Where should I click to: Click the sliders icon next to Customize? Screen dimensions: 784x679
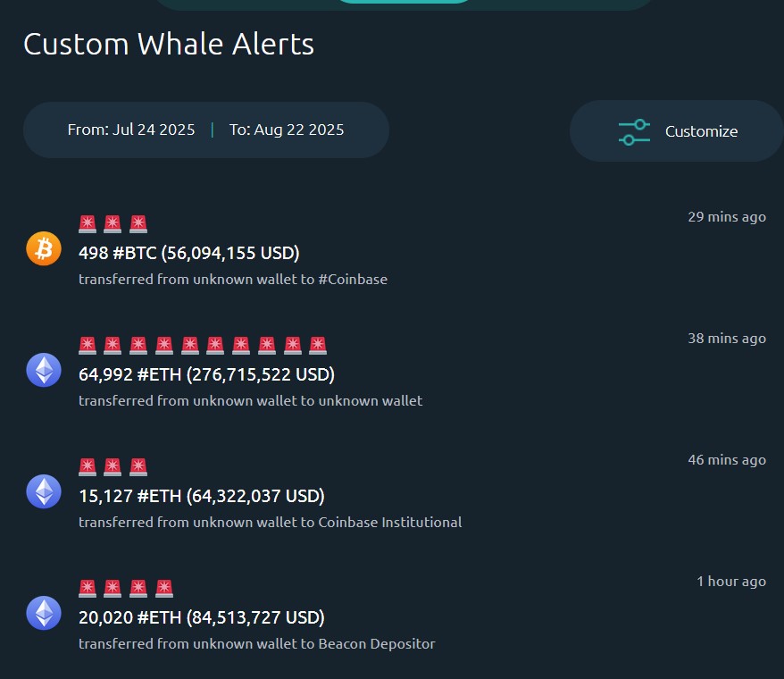(634, 132)
